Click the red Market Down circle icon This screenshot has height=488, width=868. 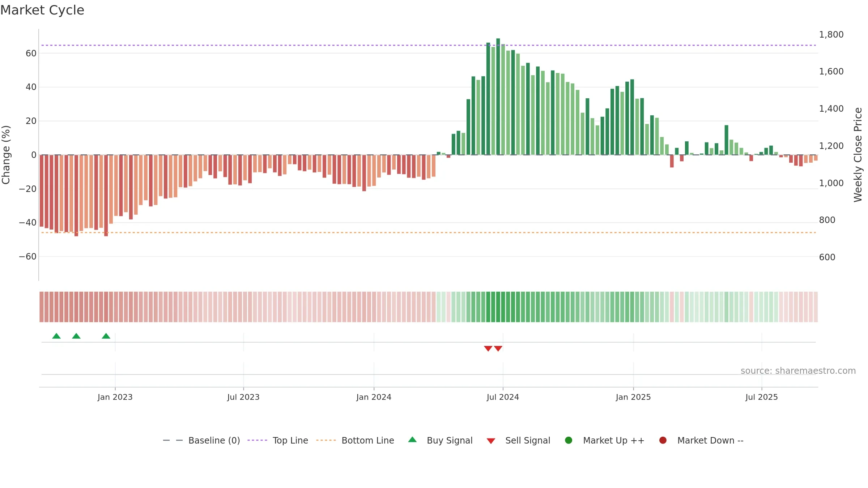[x=663, y=440]
